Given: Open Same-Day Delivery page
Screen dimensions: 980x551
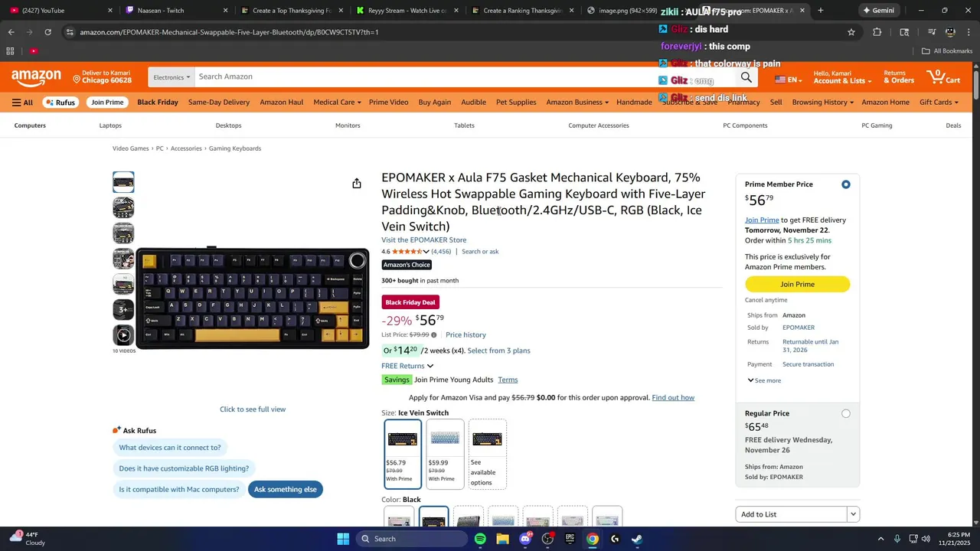Looking at the screenshot, I should pos(219,103).
